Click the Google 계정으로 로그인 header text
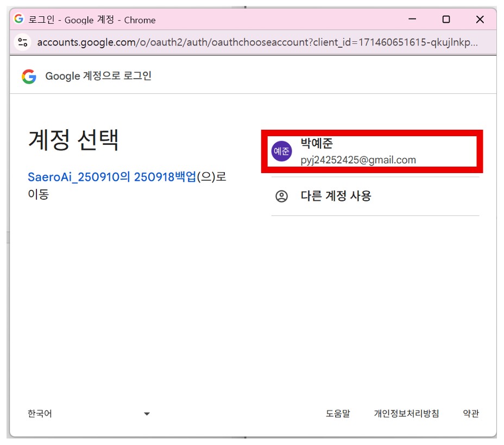 pyautogui.click(x=98, y=76)
